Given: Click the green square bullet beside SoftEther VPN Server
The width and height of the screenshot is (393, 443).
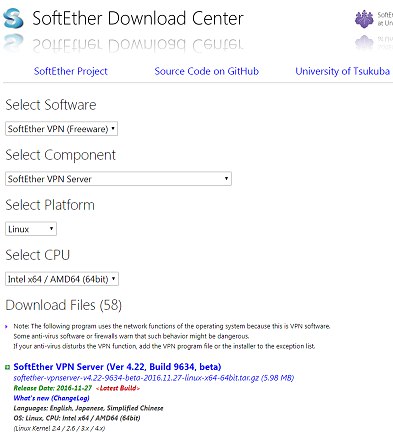Looking at the screenshot, I should click(7, 367).
